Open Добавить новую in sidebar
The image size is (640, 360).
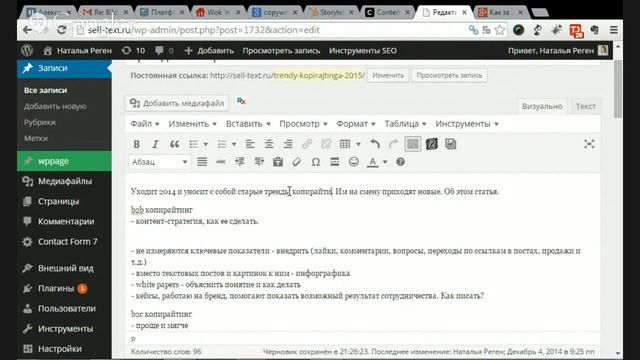click(55, 106)
